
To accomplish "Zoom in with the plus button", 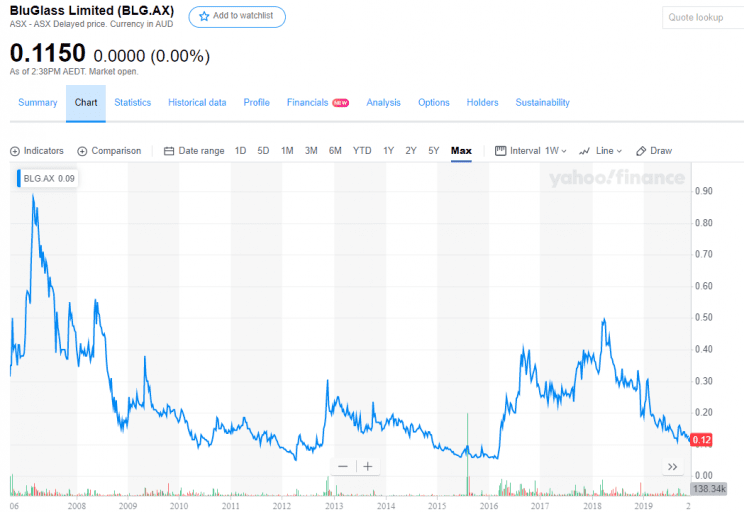I will (x=368, y=466).
